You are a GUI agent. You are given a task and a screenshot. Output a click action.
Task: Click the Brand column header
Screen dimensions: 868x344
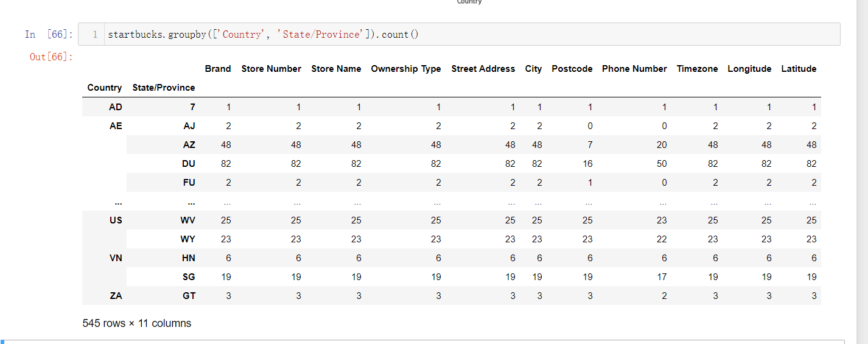point(218,69)
